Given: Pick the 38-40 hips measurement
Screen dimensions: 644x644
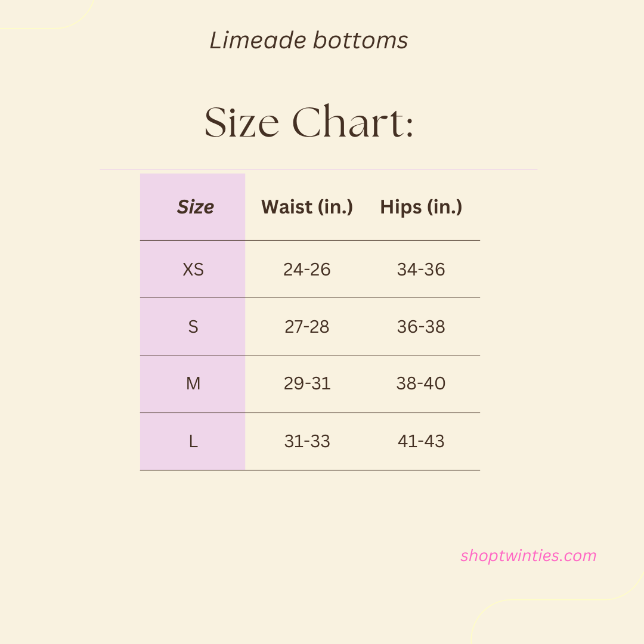Looking at the screenshot, I should click(421, 383).
